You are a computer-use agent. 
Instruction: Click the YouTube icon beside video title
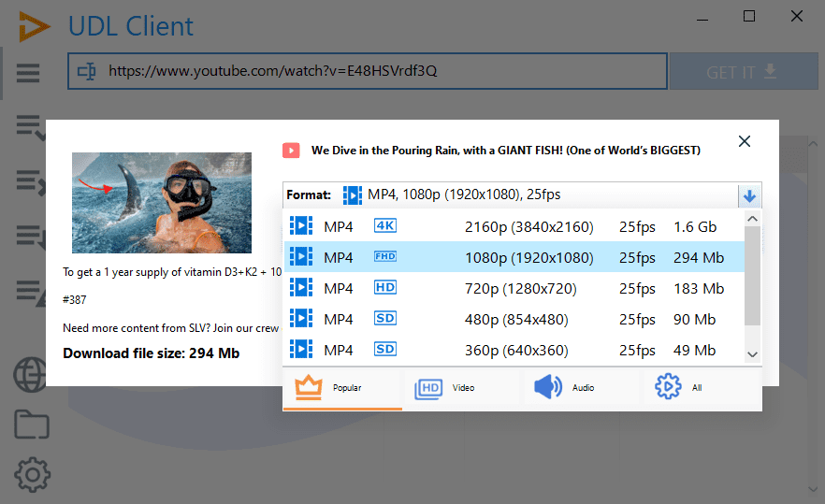291,151
